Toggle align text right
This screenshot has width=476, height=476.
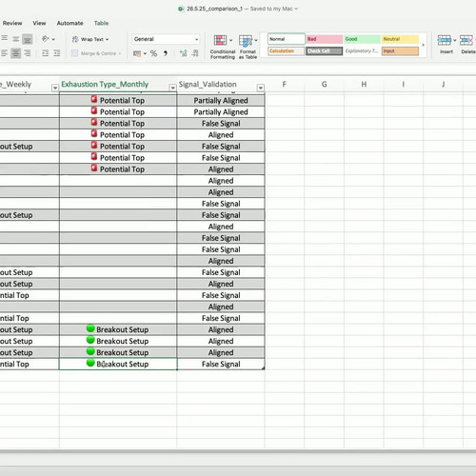point(28,53)
